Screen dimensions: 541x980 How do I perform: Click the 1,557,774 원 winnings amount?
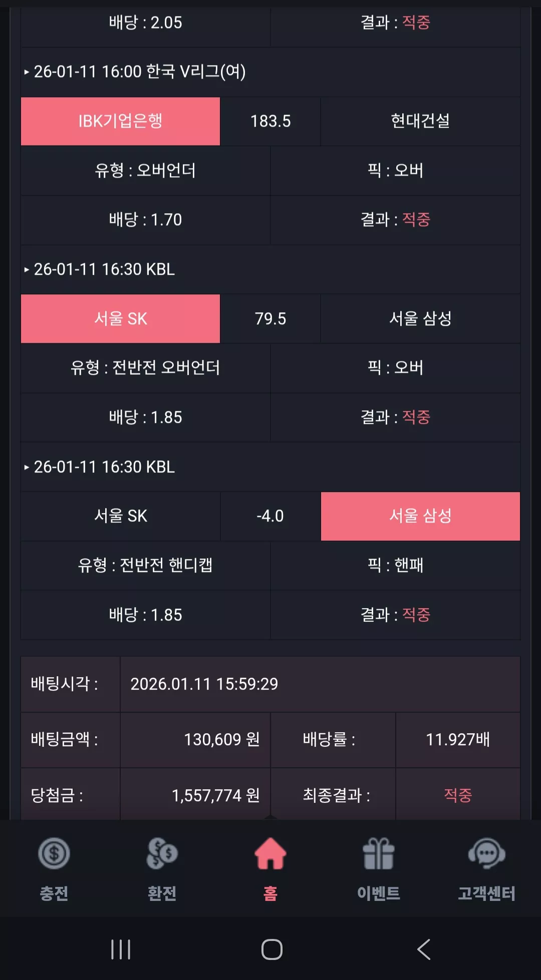coord(216,795)
